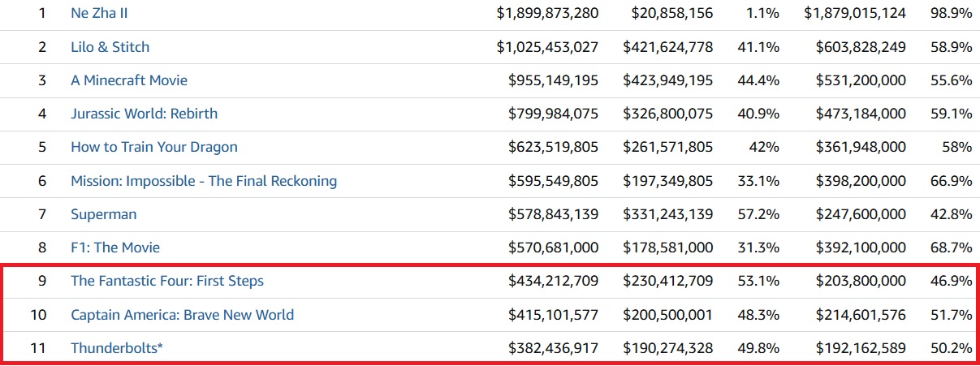Select worldwide gross $595,549,805
This screenshot has width=980, height=366.
553,181
